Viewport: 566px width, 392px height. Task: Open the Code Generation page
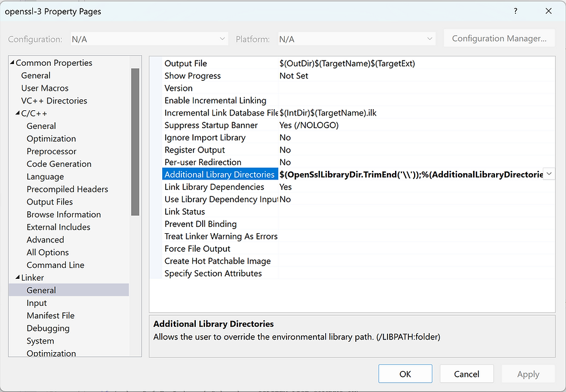pyautogui.click(x=59, y=163)
